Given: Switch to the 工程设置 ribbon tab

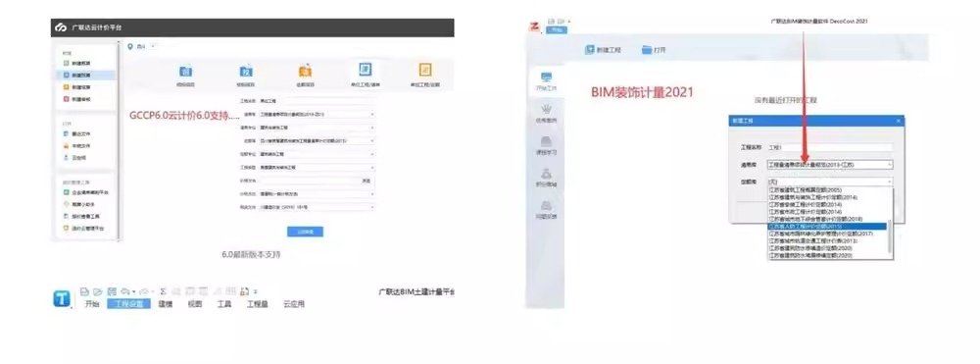Looking at the screenshot, I should [x=128, y=304].
